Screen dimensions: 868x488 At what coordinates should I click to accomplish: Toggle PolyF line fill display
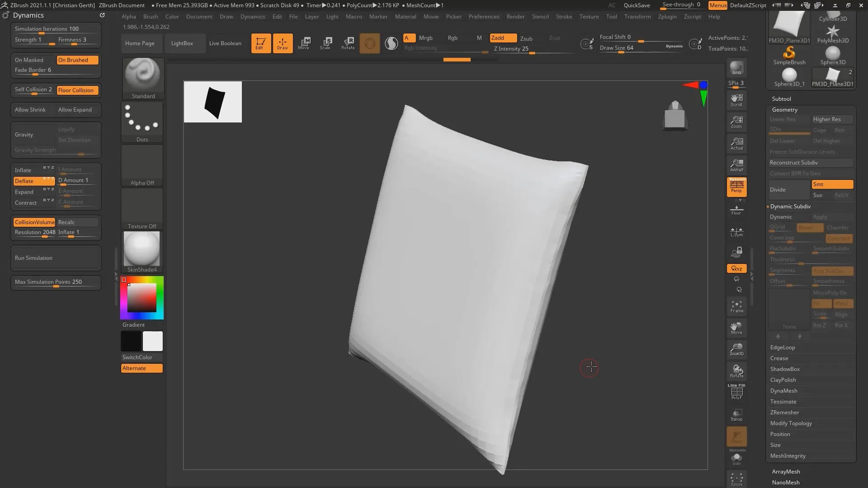[x=736, y=392]
